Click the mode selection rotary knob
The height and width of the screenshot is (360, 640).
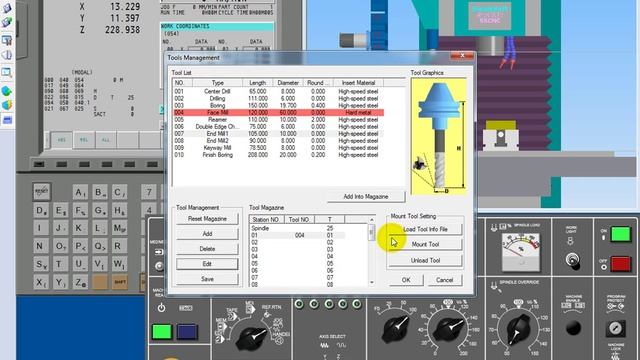tap(251, 337)
